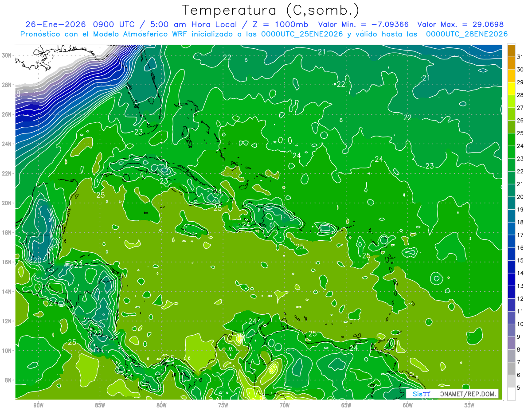The image size is (532, 411).
Task: Click legend value 14
Action: pos(520,273)
